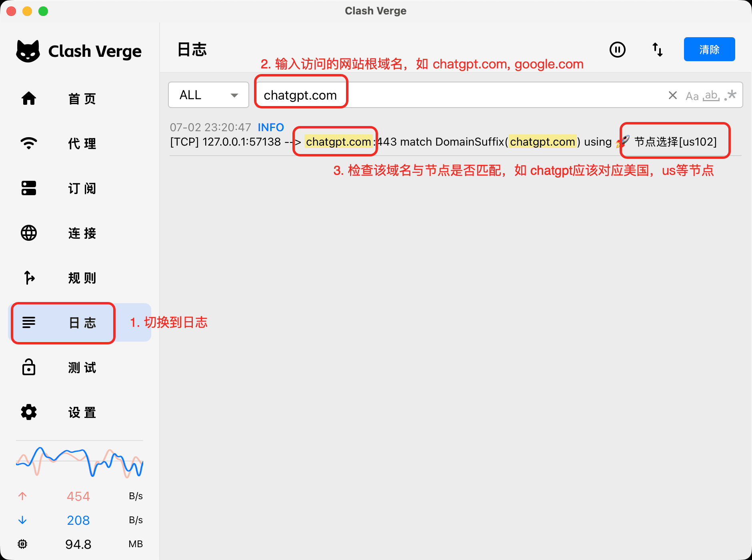Toggle match whole word (ab) in filter
The width and height of the screenshot is (752, 560).
[x=711, y=96]
